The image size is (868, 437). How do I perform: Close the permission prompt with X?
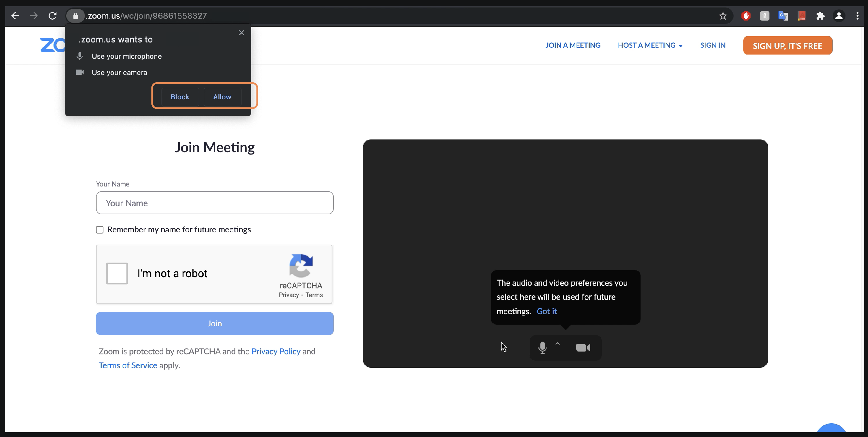(x=241, y=33)
